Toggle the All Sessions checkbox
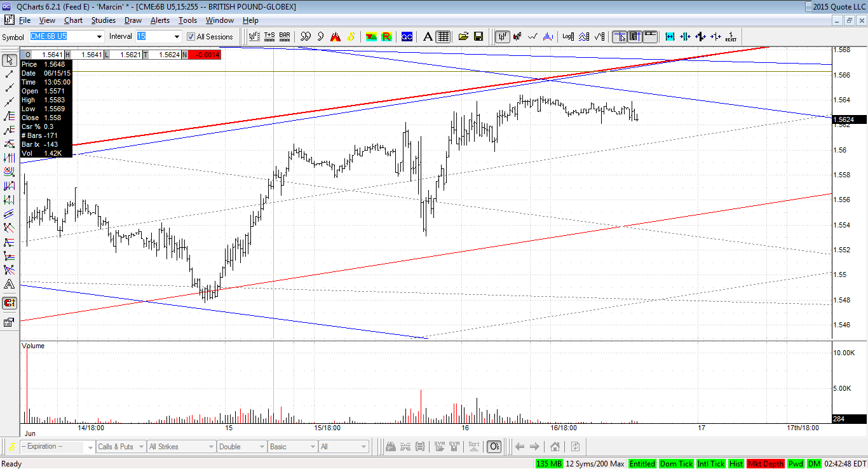Image resolution: width=868 pixels, height=469 pixels. [191, 37]
